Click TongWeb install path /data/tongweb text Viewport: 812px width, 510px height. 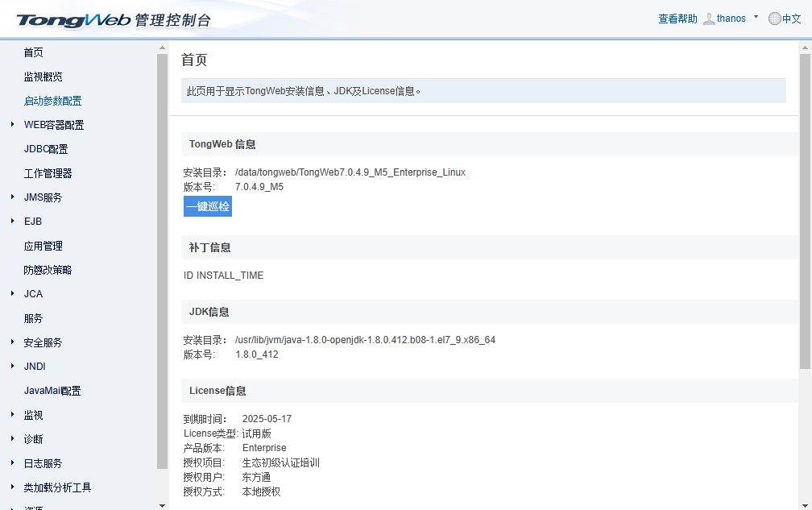(x=350, y=172)
